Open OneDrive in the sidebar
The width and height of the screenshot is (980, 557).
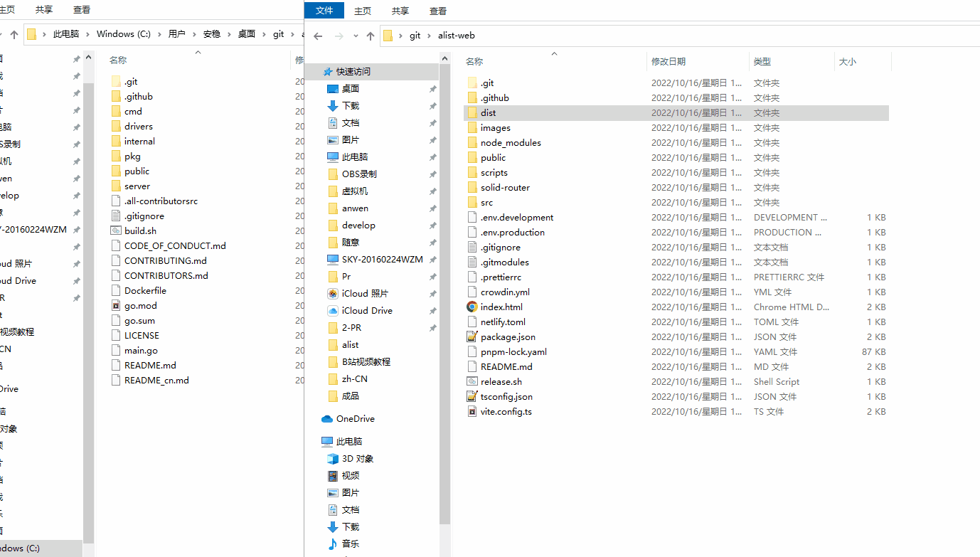[x=355, y=419]
